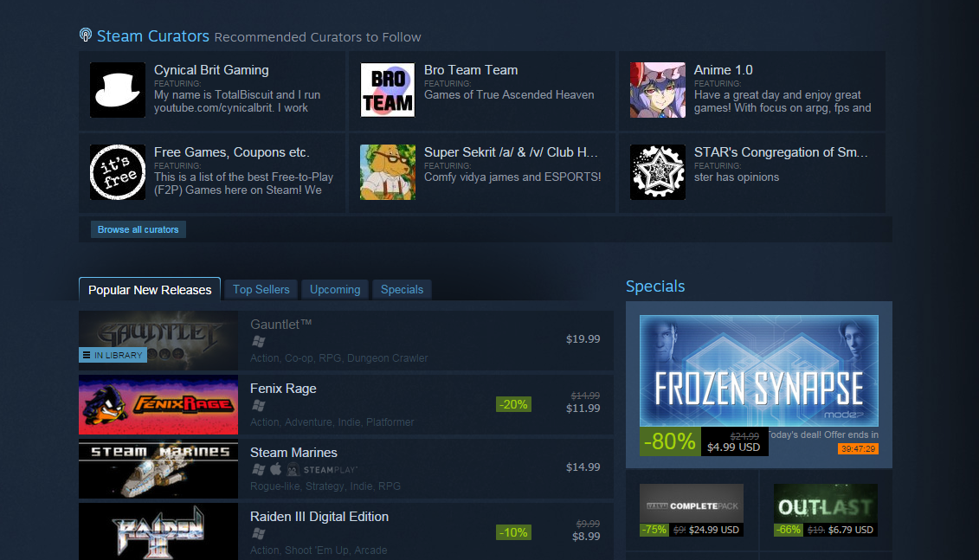Open the Specials section heading link
The image size is (979, 560).
click(x=655, y=286)
